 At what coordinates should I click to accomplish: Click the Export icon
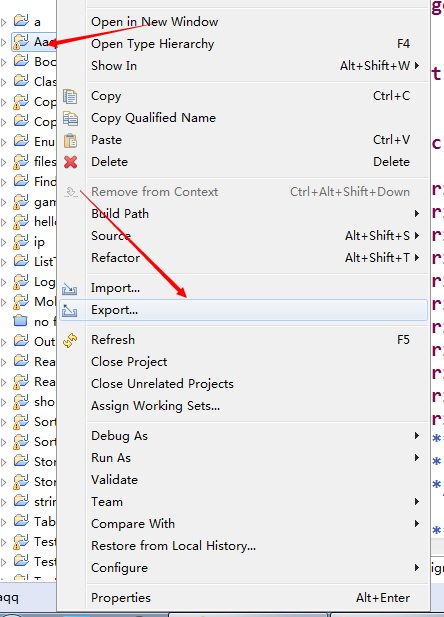tap(70, 310)
